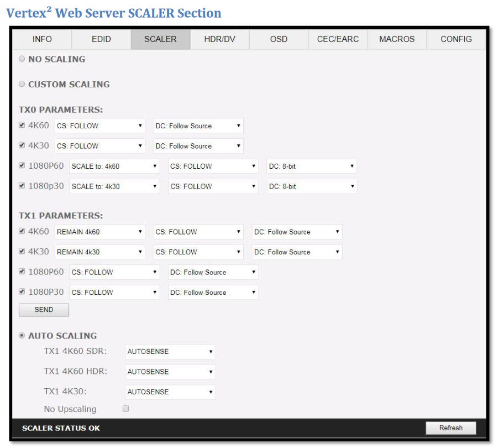Expand TX1 4K60 REMAIN 4k60 dropdown
This screenshot has width=504, height=448.
(x=99, y=232)
